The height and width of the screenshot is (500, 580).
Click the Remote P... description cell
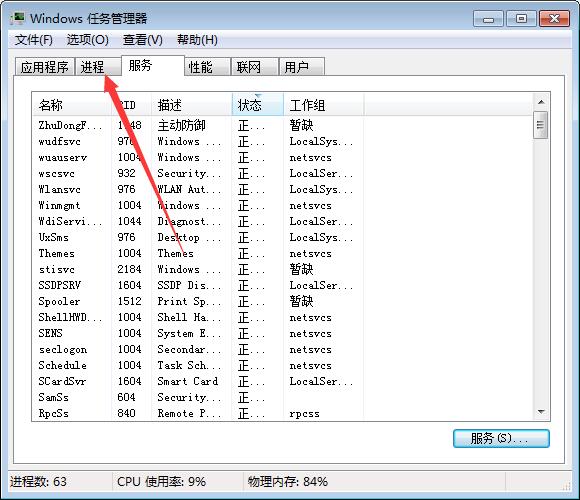point(189,413)
